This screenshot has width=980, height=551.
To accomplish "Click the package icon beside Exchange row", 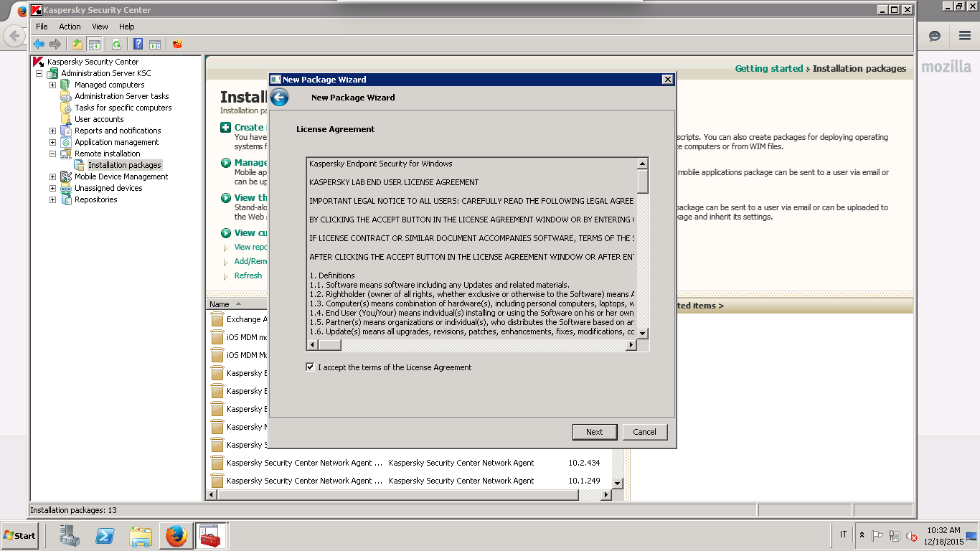I will point(217,319).
